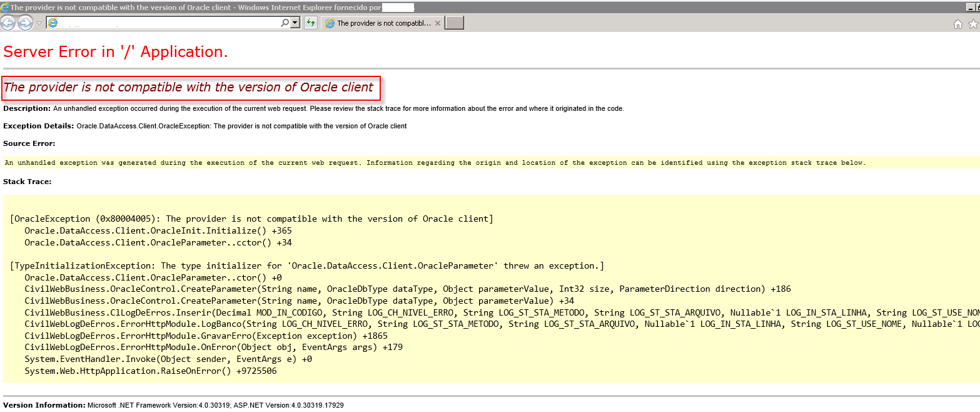Click the italic Oracle client error heading
This screenshot has width=980, height=412.
pos(188,87)
